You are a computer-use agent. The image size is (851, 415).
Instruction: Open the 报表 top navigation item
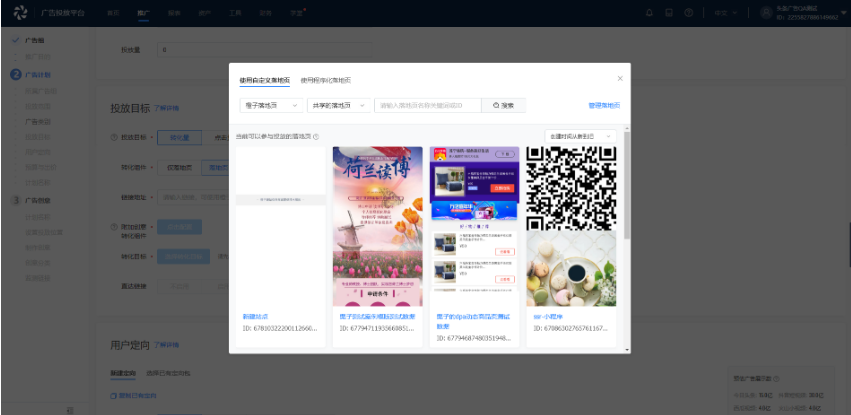pos(174,13)
